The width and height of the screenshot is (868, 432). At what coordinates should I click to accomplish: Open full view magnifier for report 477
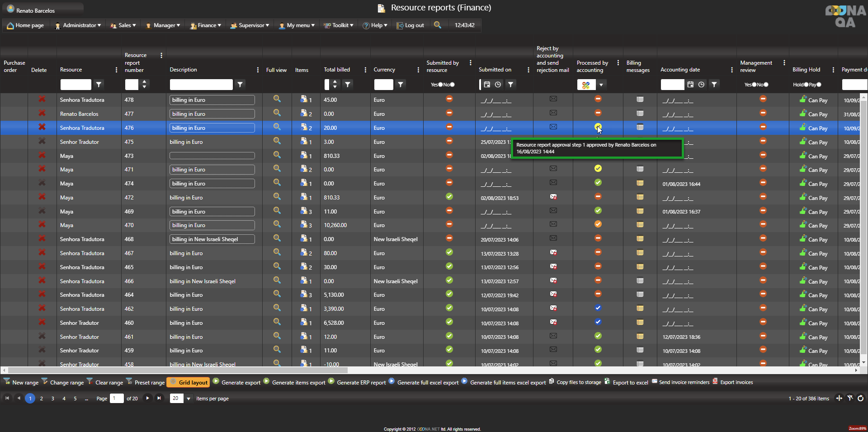[277, 113]
